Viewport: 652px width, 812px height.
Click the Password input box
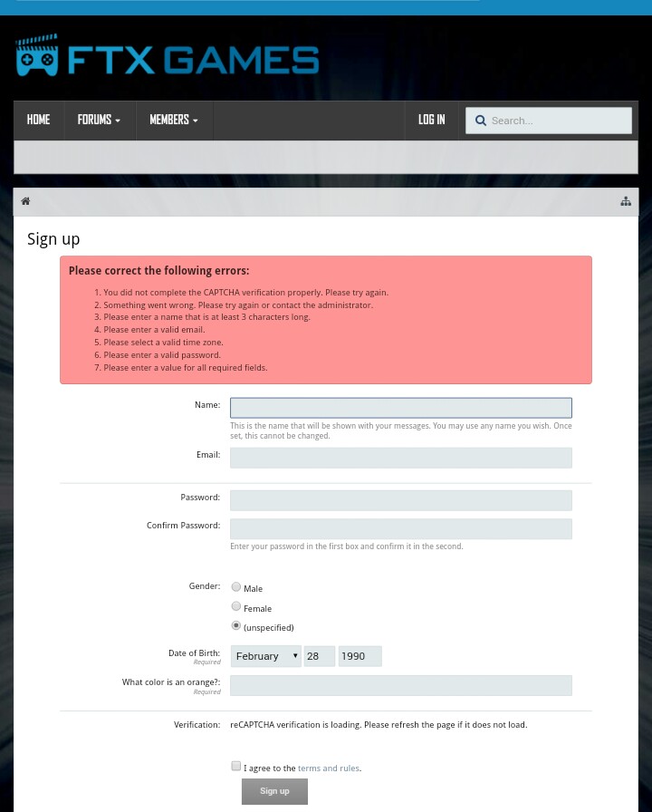400,500
